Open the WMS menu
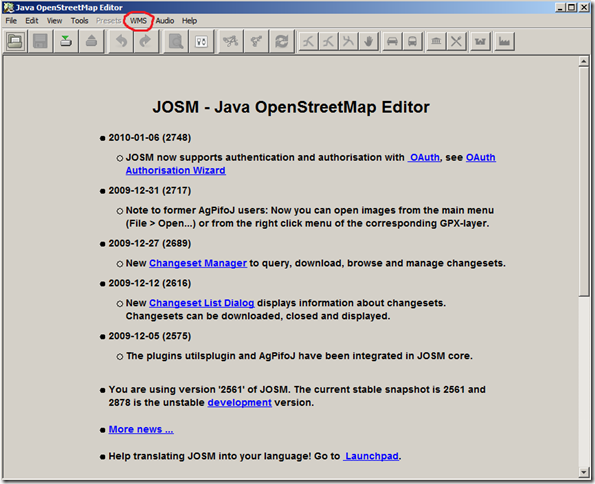 (x=138, y=21)
